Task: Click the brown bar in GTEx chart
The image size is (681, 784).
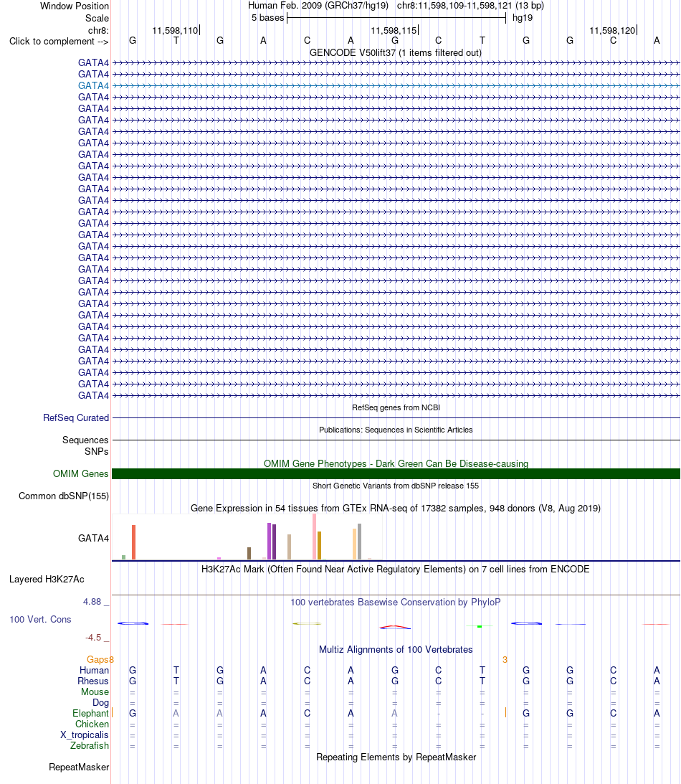Action: coord(249,554)
